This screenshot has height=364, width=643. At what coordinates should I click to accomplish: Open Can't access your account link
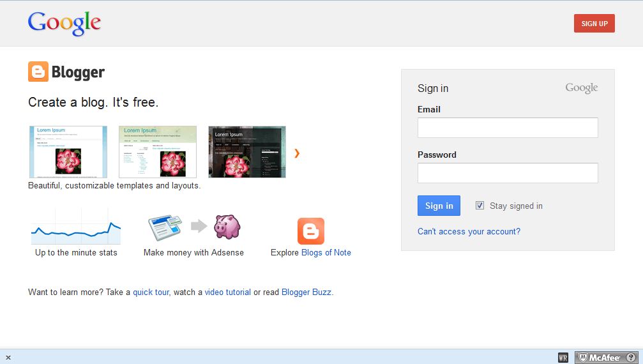pos(469,232)
